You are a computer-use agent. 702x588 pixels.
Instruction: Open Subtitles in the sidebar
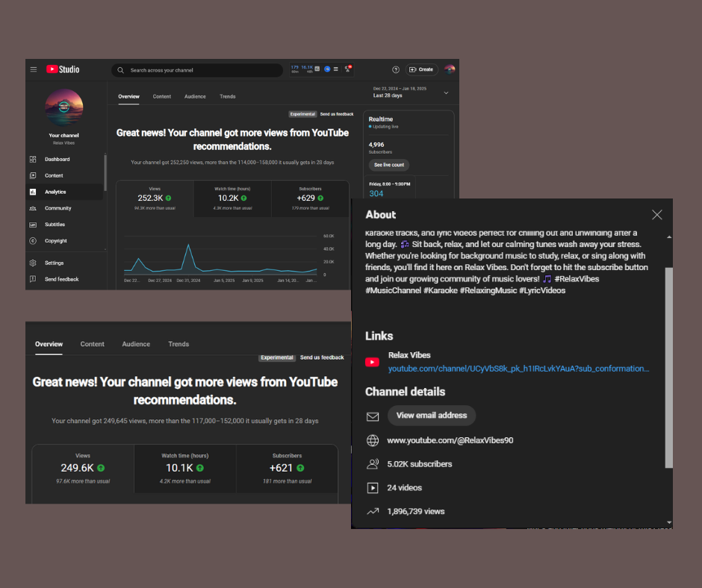point(64,225)
